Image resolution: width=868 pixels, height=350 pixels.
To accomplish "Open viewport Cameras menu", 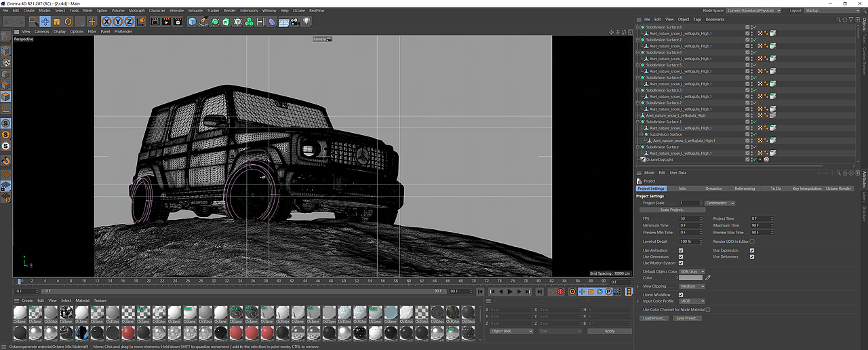I will (x=42, y=31).
